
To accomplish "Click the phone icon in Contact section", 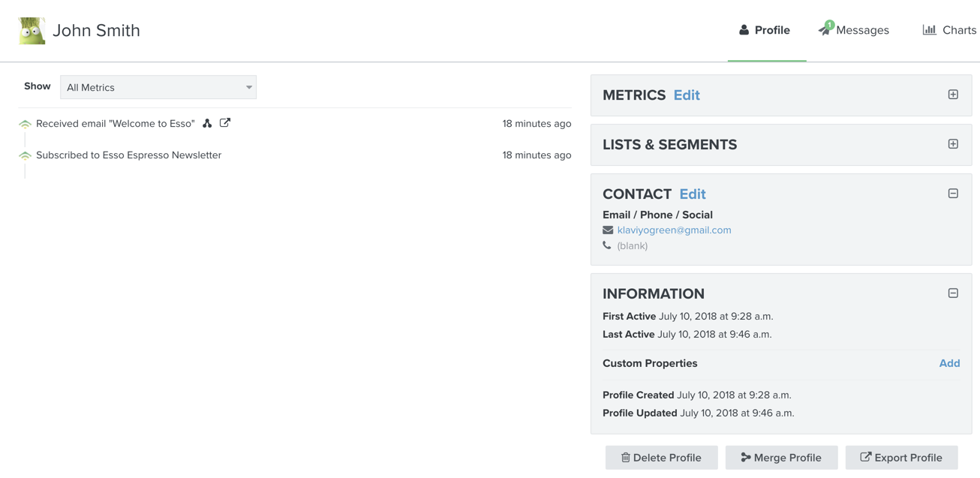I will [607, 245].
